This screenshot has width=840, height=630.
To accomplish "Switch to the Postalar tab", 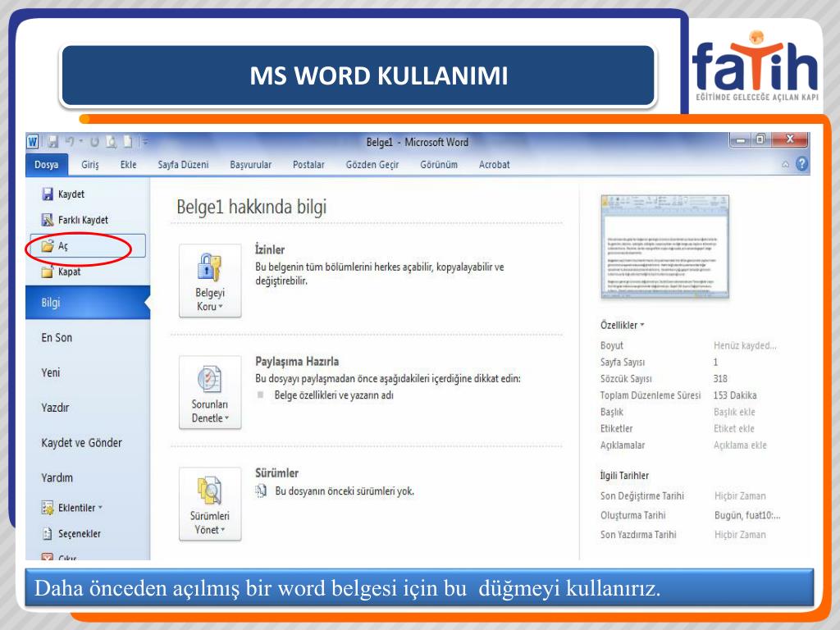I will pos(308,164).
